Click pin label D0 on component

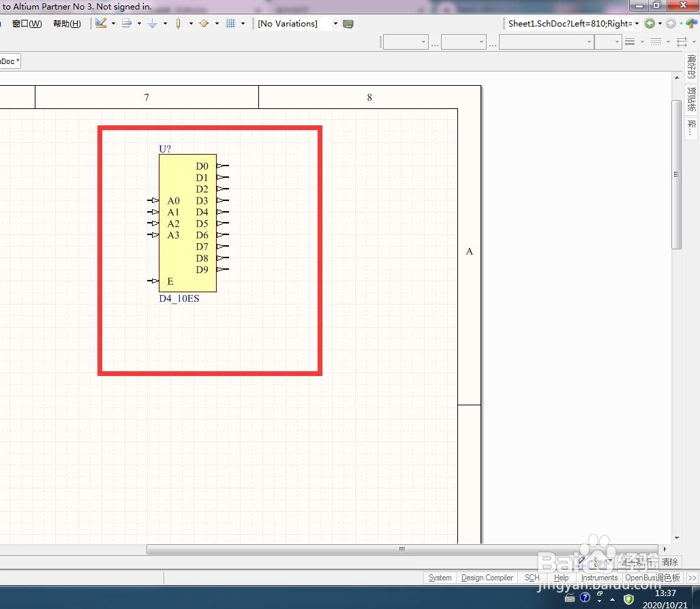point(202,166)
